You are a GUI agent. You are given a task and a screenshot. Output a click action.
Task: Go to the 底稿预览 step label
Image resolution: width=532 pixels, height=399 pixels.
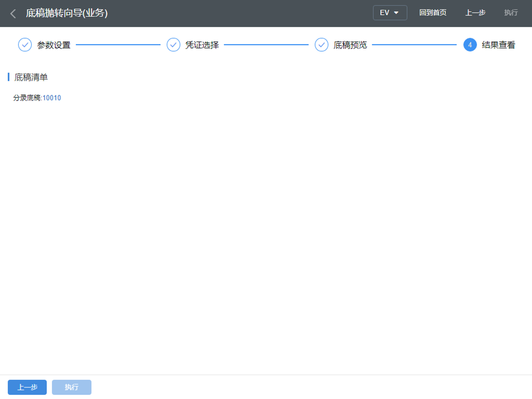click(x=350, y=45)
